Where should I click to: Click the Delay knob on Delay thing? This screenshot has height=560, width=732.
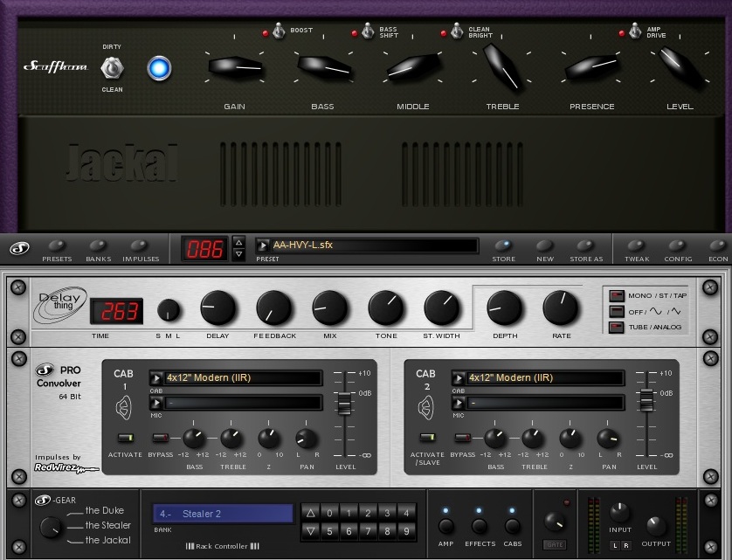tap(218, 308)
